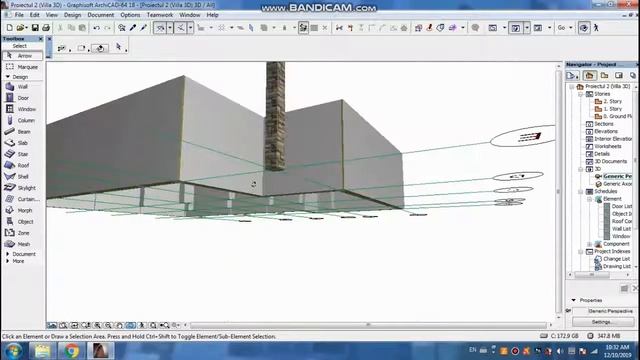Open the Teamwork menu
640x360 pixels.
pyautogui.click(x=160, y=15)
